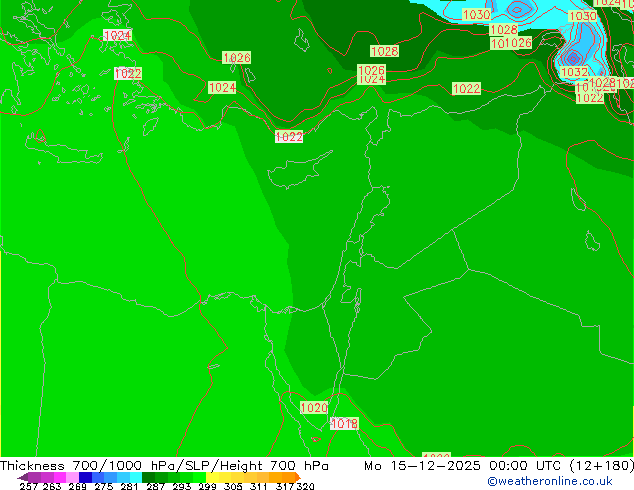634x490 pixels.
Task: Click the 257 value in legend scale
Action: click(x=29, y=487)
